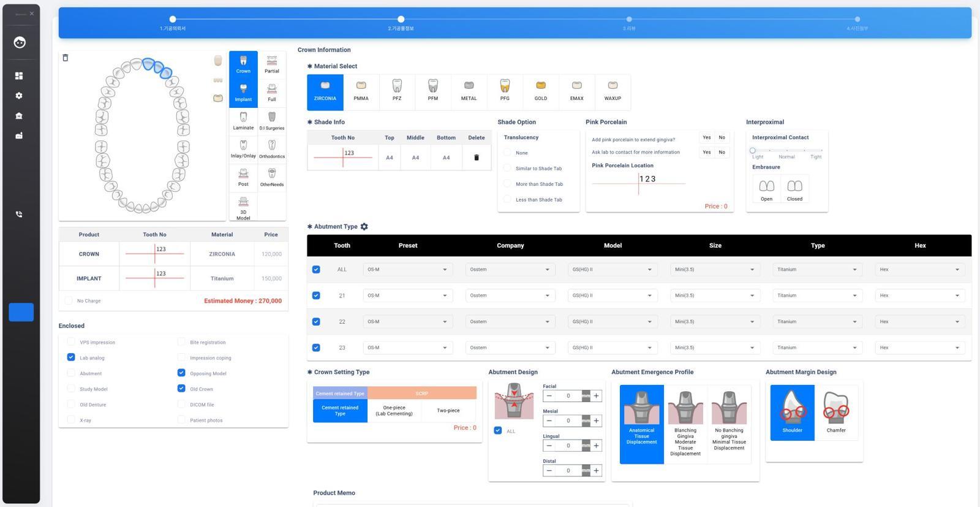Viewport: 980px width, 507px height.
Task: Expand Size dropdown for tooth 22
Action: 715,322
